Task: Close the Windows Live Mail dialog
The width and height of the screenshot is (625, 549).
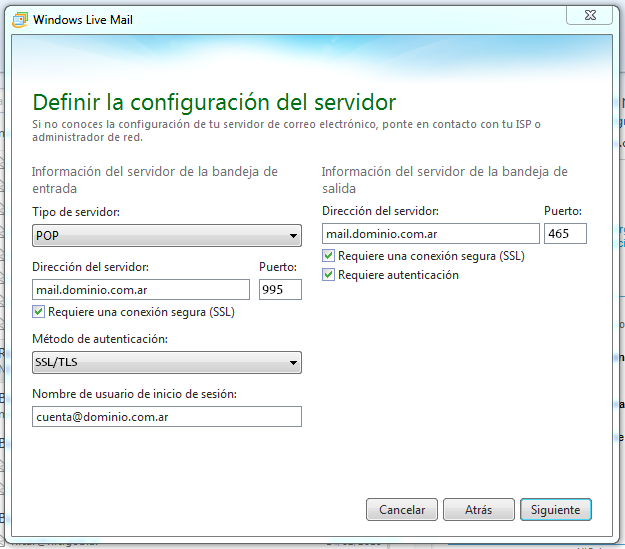Action: (590, 16)
